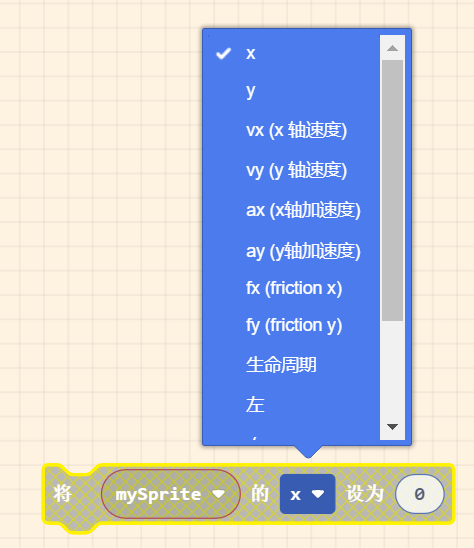Choose 'fx (friction x)' property
The width and height of the screenshot is (474, 548).
pyautogui.click(x=291, y=288)
